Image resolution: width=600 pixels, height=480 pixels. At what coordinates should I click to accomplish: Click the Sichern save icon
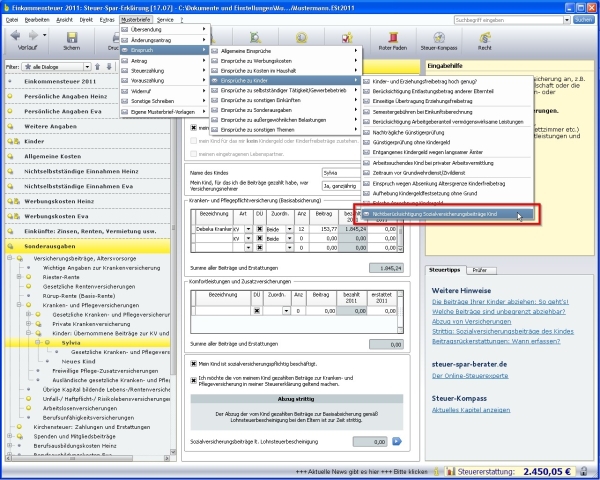click(x=72, y=37)
